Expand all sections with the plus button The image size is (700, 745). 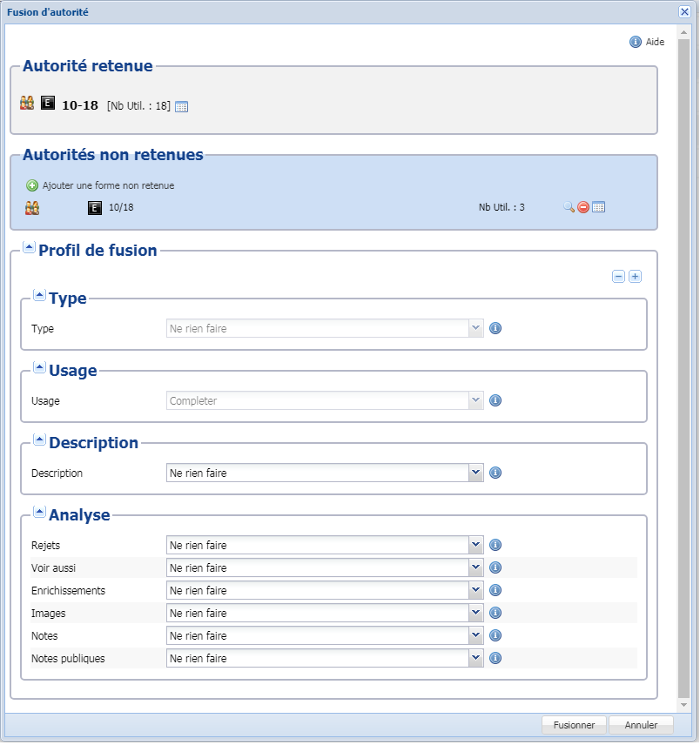point(635,277)
